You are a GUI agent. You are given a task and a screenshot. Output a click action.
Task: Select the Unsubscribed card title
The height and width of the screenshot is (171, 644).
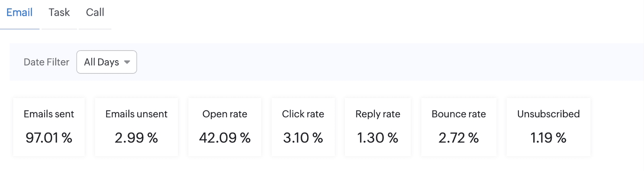[x=548, y=114]
